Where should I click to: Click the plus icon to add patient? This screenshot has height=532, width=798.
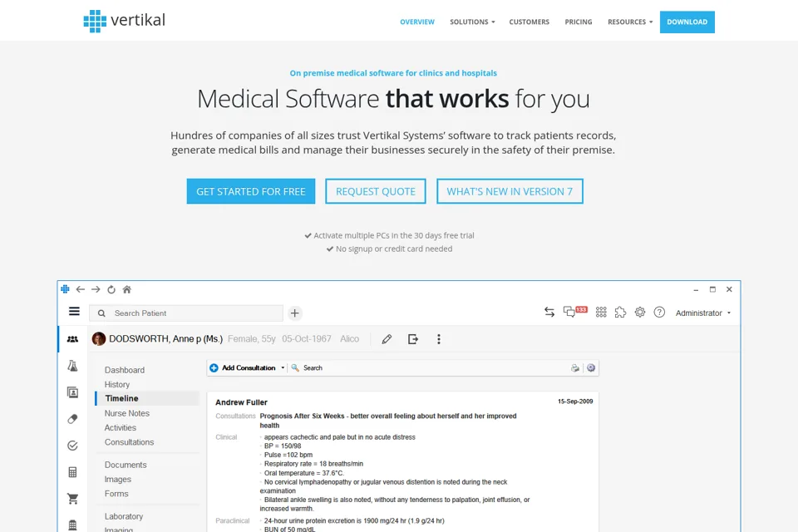click(294, 313)
